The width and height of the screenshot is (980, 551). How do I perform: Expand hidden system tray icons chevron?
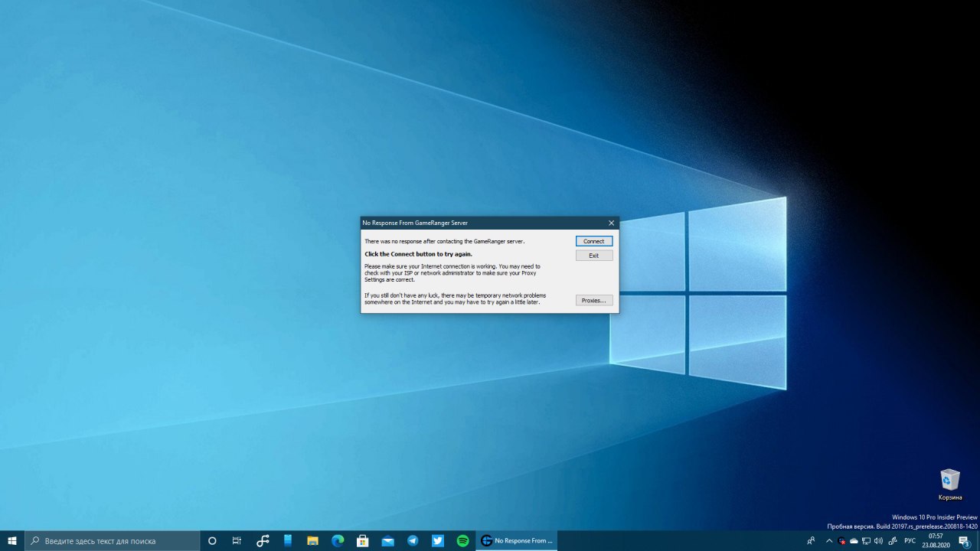[829, 541]
